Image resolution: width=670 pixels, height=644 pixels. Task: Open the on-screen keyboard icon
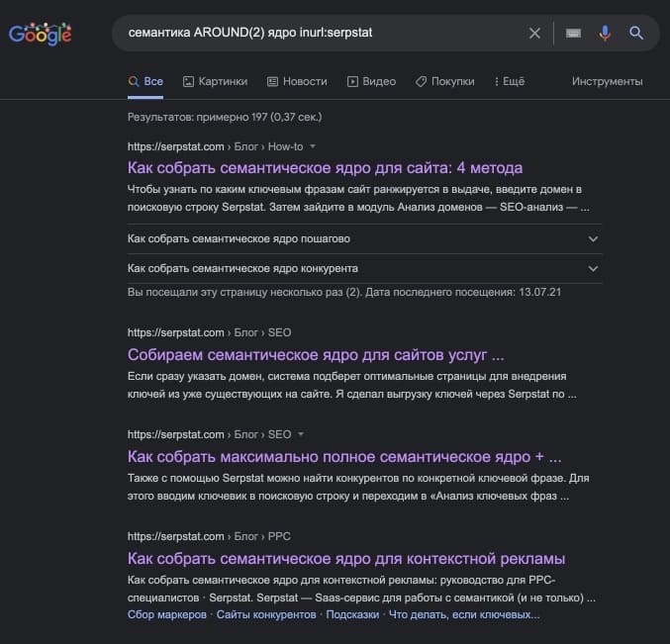click(573, 33)
